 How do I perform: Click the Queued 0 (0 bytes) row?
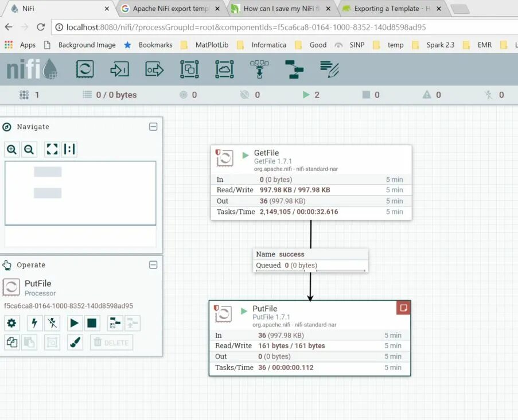coord(310,265)
